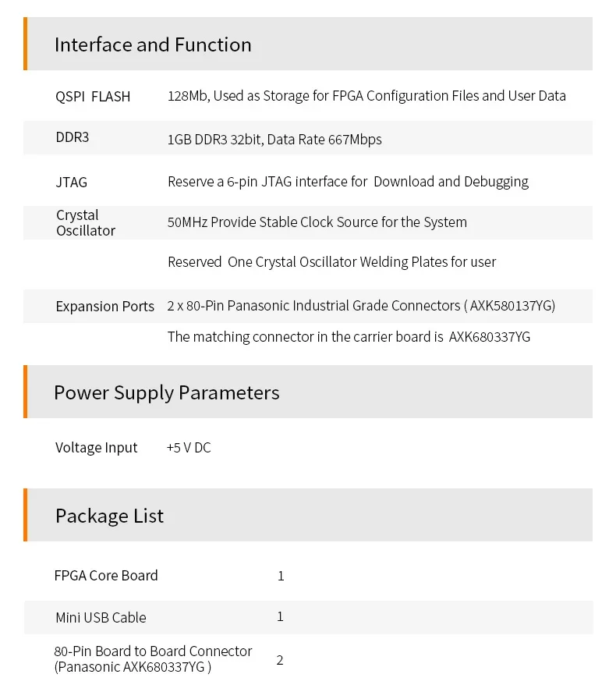616x692 pixels.
Task: Click the 1GB DDR3 32bit specification
Action: pyautogui.click(x=274, y=140)
